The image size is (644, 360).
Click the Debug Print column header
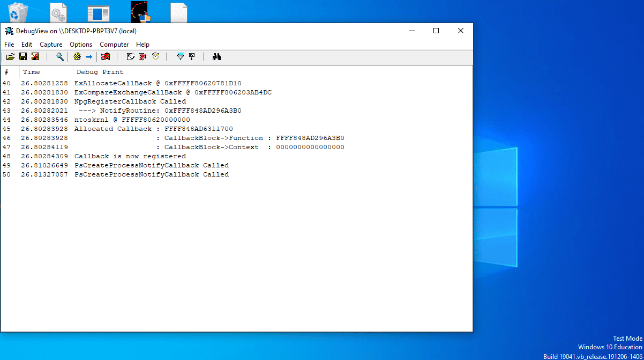coord(100,72)
